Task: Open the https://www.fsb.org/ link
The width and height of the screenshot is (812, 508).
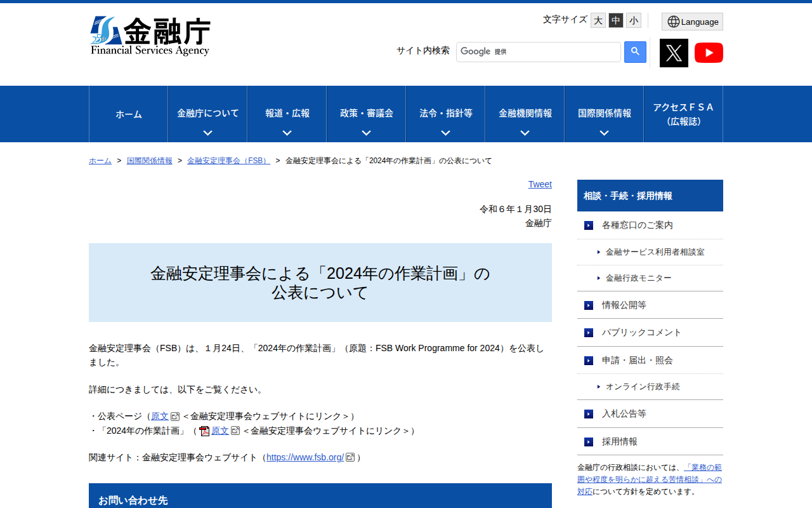Action: 305,457
